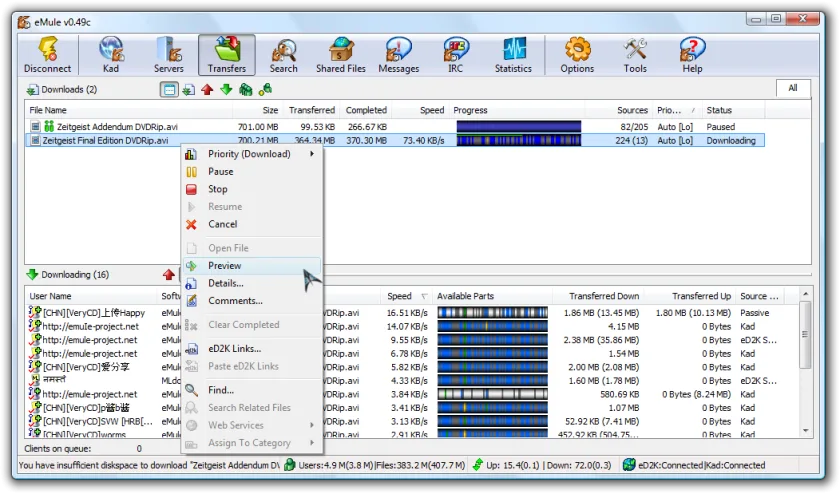Toggle the red up-arrow uploads view icon

pyautogui.click(x=207, y=89)
